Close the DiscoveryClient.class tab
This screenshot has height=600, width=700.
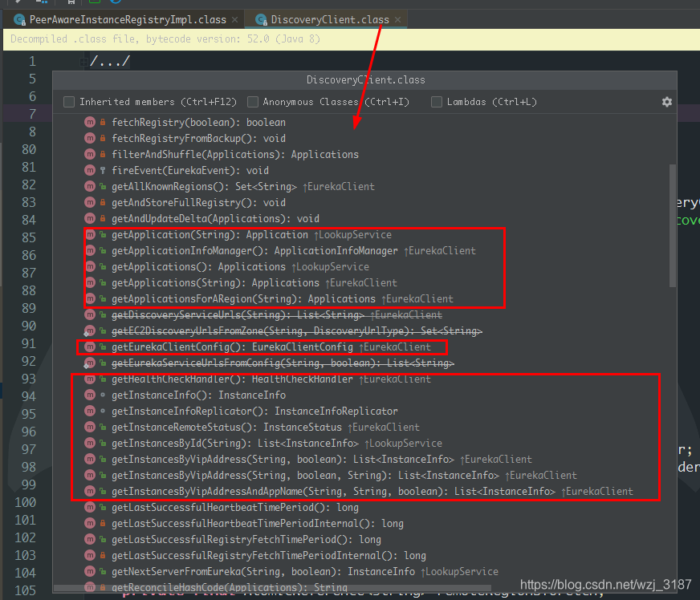click(x=398, y=19)
